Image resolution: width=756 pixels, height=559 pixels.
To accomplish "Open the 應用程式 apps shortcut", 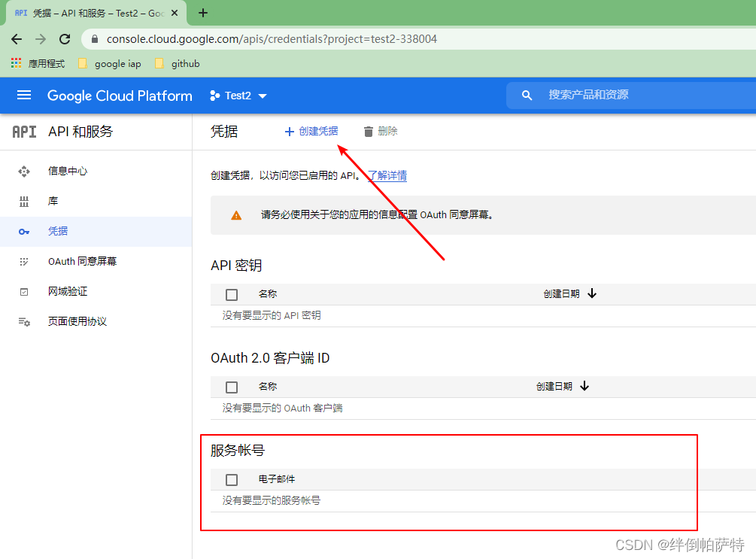I will [38, 64].
